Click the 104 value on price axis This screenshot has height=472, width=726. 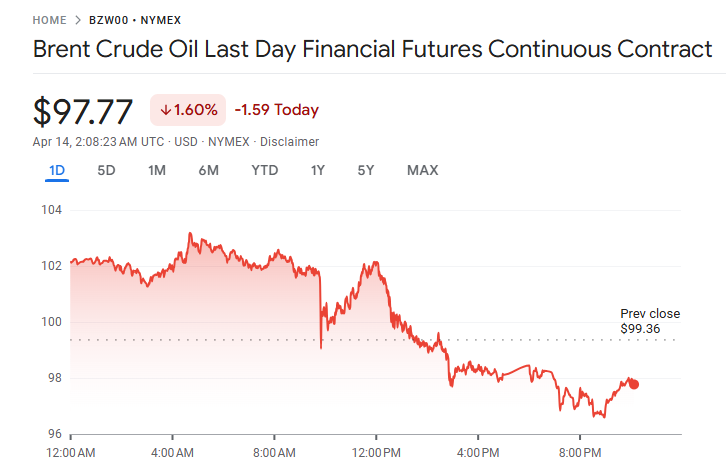[52, 210]
